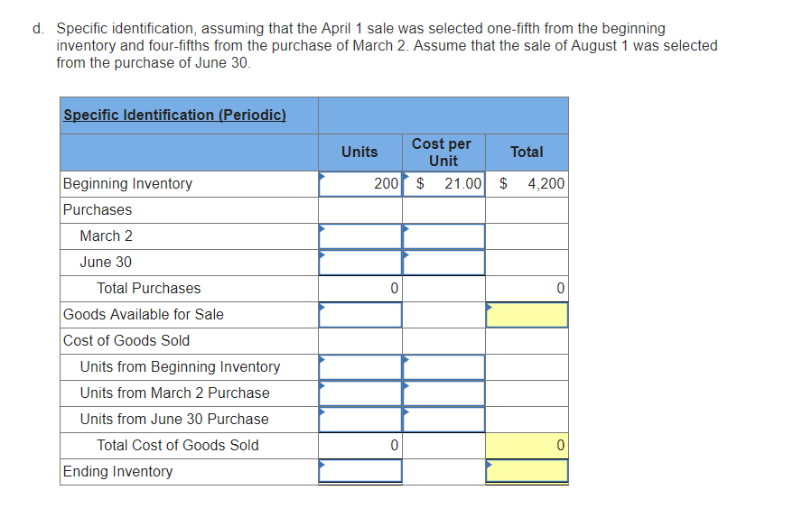Click the June 30 units input cell
This screenshot has height=527, width=812.
[x=360, y=263]
